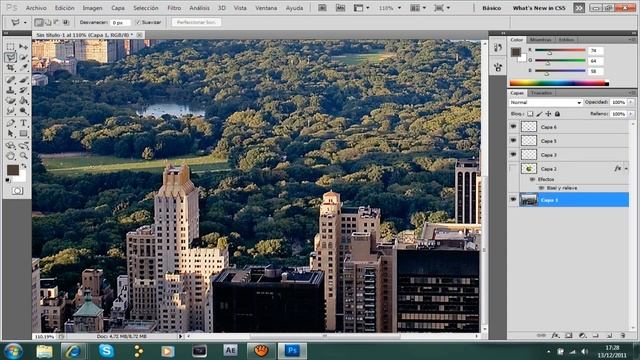The width and height of the screenshot is (640, 360).
Task: Reset default foreground and background colors
Action: click(8, 180)
